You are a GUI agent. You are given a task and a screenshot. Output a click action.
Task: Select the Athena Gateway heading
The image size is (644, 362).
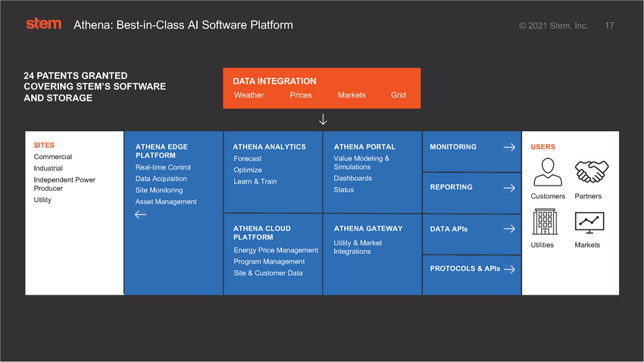[x=368, y=228]
